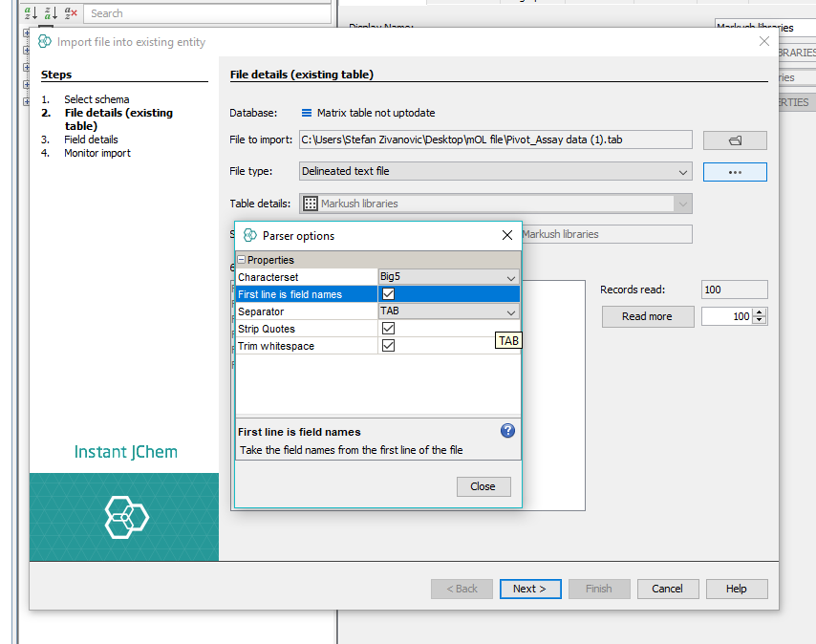This screenshot has height=644, width=816.
Task: Collapse the Properties section
Action: tap(242, 260)
